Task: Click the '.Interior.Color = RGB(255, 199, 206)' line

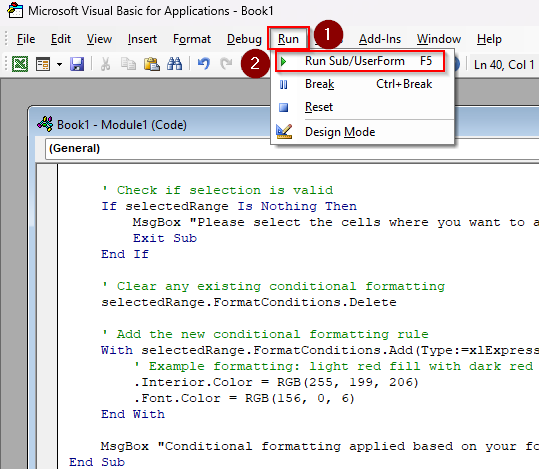Action: click(276, 382)
